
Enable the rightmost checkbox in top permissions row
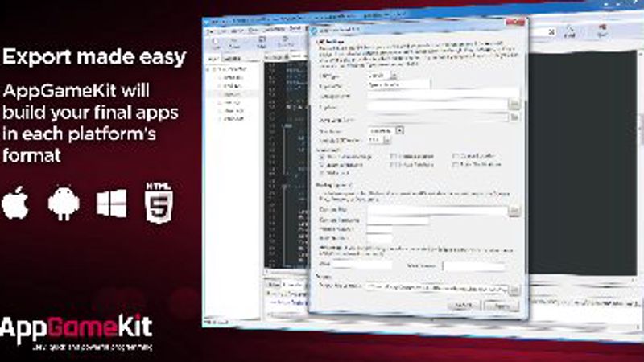pyautogui.click(x=455, y=156)
